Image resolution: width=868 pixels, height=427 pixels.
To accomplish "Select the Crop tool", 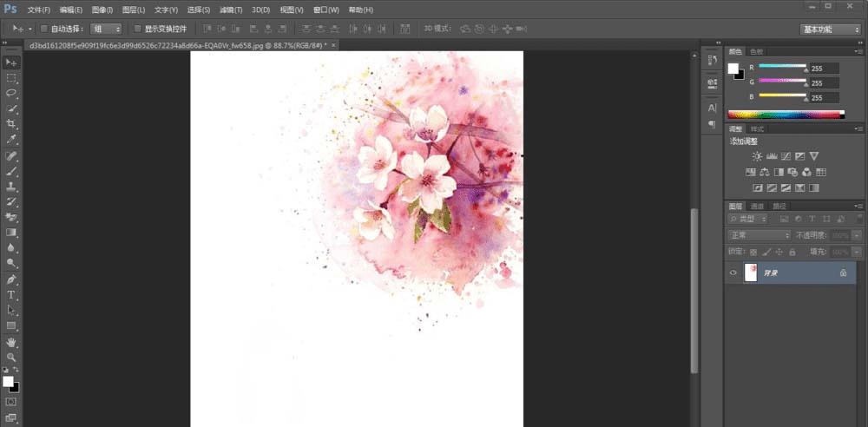I will click(11, 124).
